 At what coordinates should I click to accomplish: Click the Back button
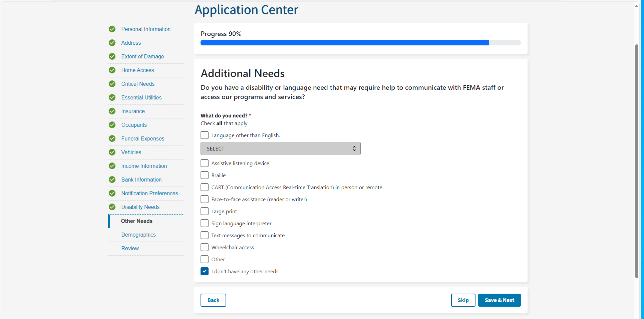click(x=213, y=300)
